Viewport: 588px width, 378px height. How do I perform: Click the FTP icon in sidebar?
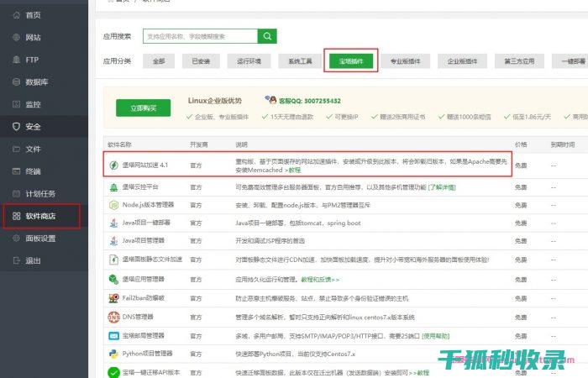point(16,60)
